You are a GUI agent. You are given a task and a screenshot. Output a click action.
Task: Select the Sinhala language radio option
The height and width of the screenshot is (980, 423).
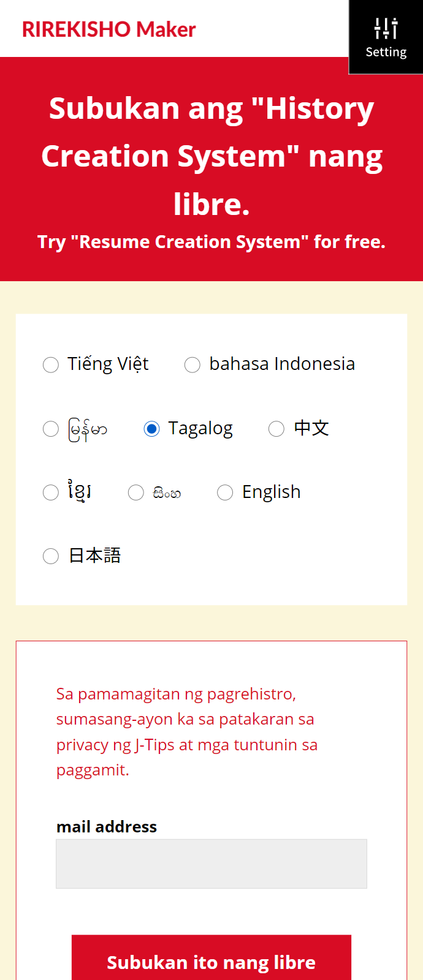[x=136, y=492]
